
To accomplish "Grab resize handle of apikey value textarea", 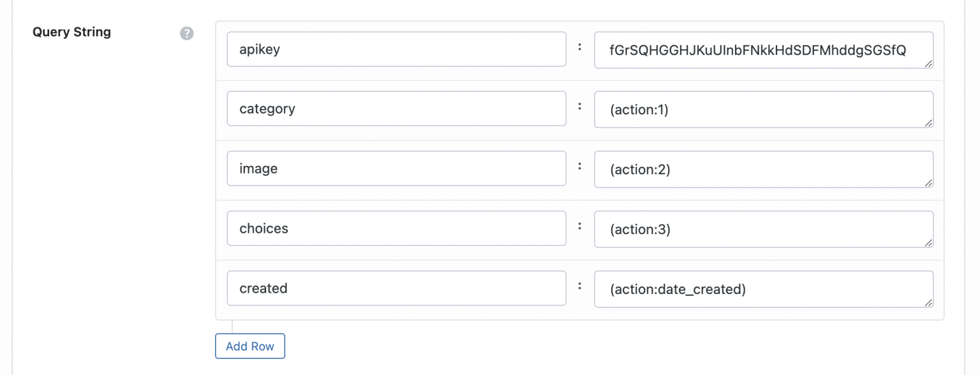I will (928, 63).
